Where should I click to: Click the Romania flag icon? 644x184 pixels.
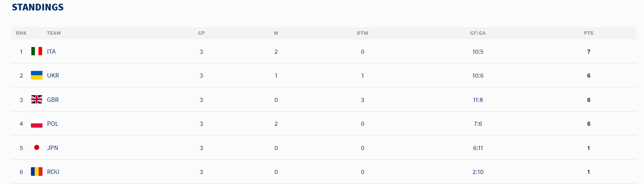37,171
